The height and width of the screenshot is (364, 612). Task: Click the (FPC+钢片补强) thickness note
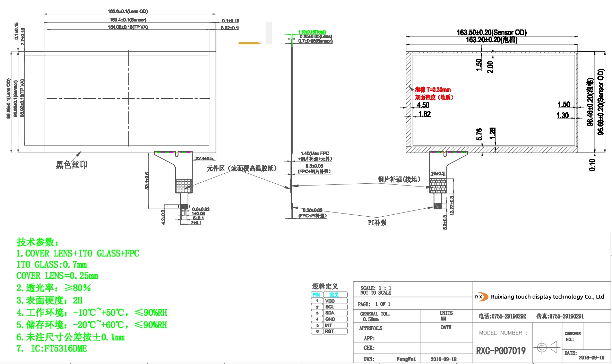[314, 172]
